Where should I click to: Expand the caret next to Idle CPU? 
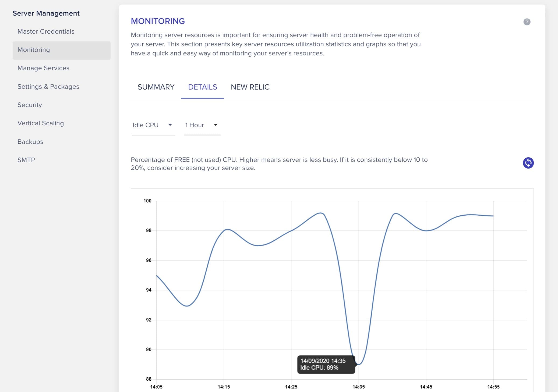click(170, 125)
